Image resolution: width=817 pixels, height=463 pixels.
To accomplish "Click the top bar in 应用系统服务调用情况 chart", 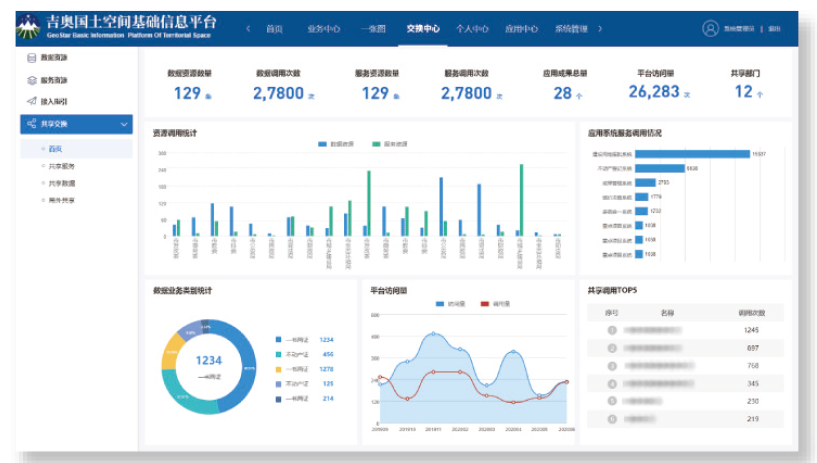I will [x=691, y=154].
